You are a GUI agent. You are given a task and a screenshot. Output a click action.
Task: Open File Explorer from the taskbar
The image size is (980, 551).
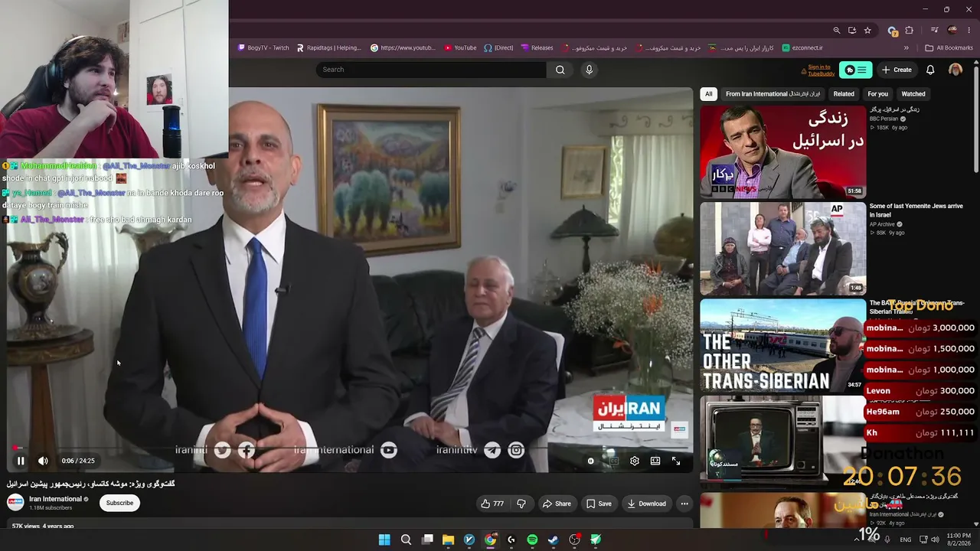coord(448,540)
